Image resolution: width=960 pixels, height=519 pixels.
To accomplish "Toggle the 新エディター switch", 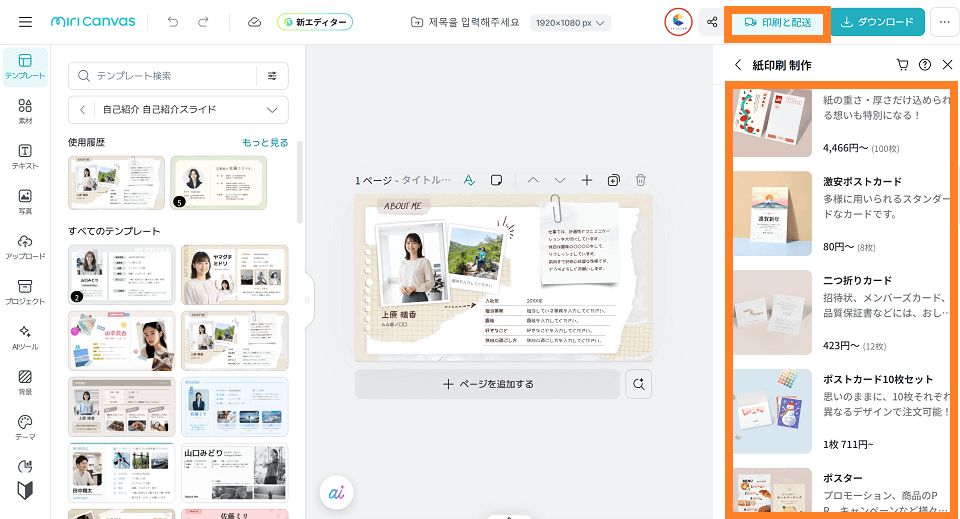I will point(315,22).
